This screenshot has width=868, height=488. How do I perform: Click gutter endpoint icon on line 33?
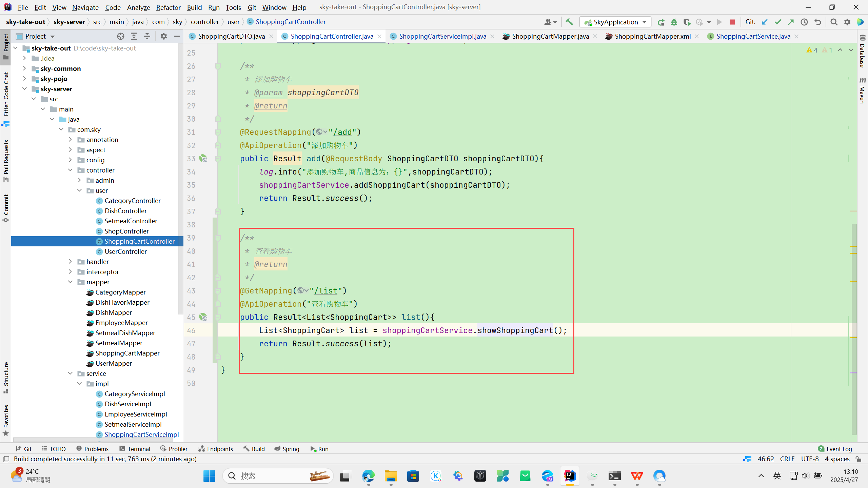point(203,159)
